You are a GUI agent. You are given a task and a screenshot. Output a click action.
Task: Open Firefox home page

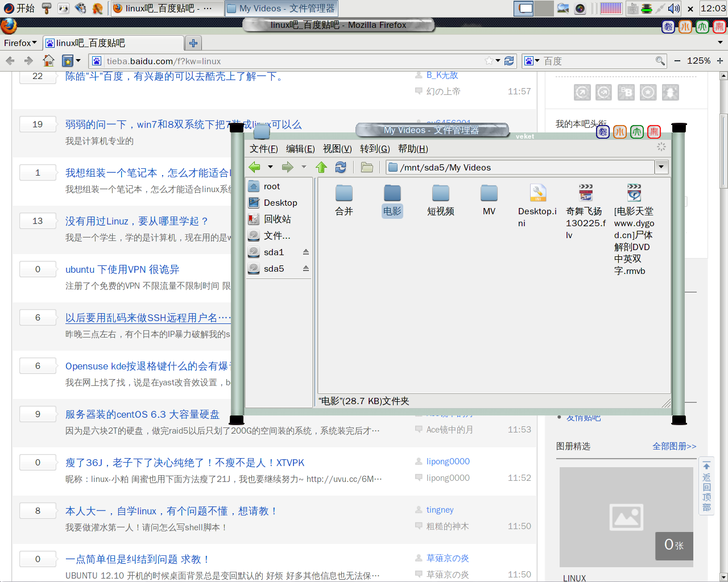pyautogui.click(x=49, y=61)
